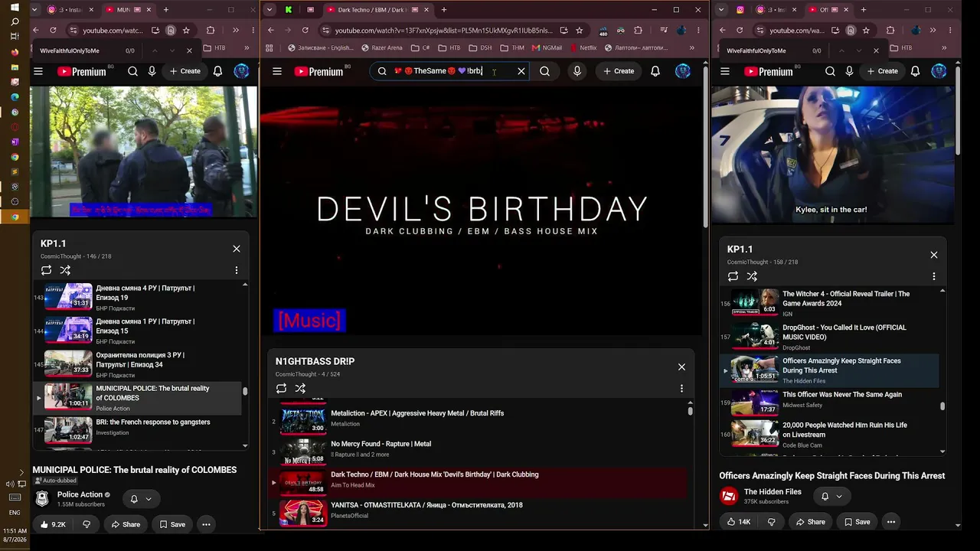Open more actions under Officers video

pyautogui.click(x=890, y=522)
